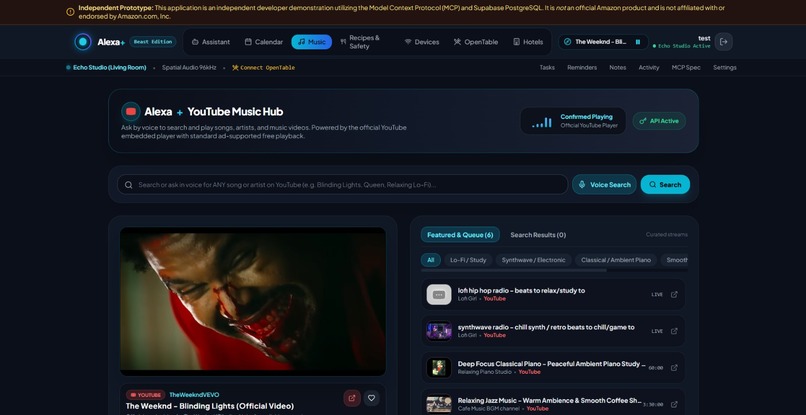Click the API Active badge

[x=659, y=121]
